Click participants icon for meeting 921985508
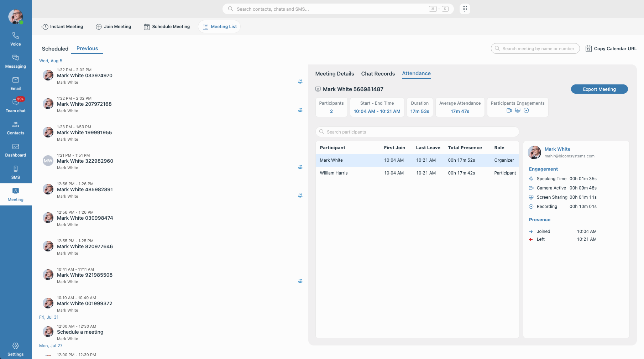The width and height of the screenshot is (644, 359). click(x=300, y=281)
